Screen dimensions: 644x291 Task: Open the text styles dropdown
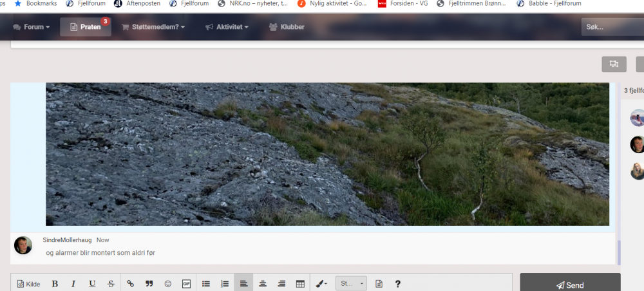click(351, 283)
